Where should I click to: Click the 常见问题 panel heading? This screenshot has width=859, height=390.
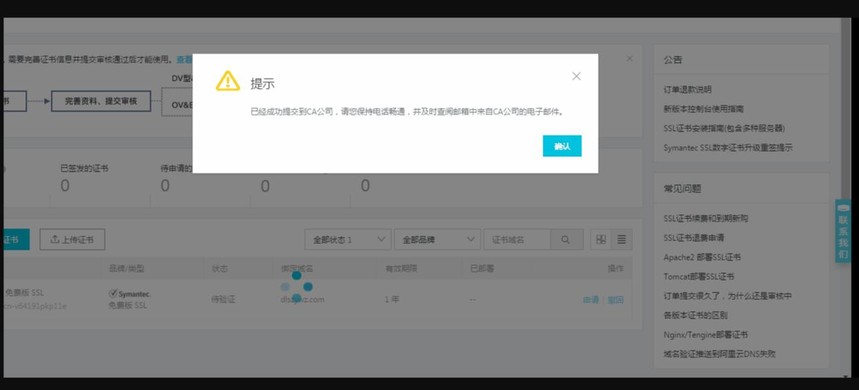(682, 188)
